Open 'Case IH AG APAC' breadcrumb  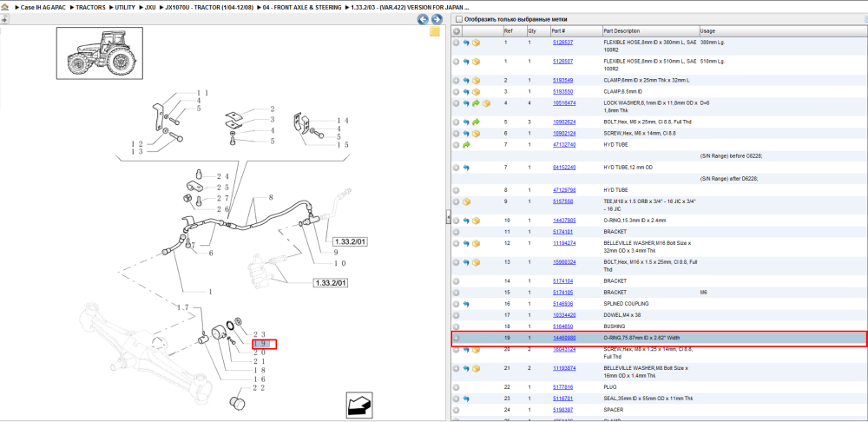click(x=43, y=8)
